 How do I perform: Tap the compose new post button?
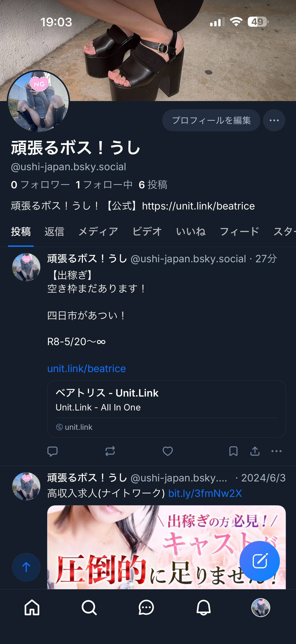coord(260,561)
